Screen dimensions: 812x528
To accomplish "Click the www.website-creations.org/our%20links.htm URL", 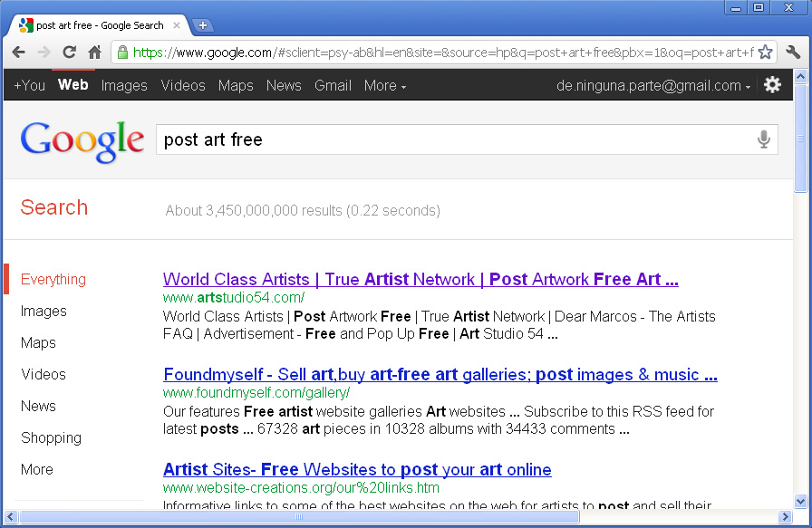I will (x=301, y=487).
